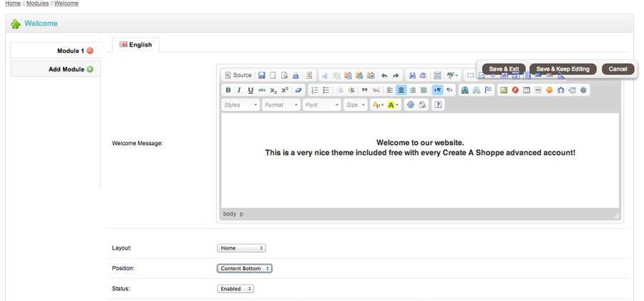Open the Format dropdown
644x301 pixels.
click(x=281, y=105)
